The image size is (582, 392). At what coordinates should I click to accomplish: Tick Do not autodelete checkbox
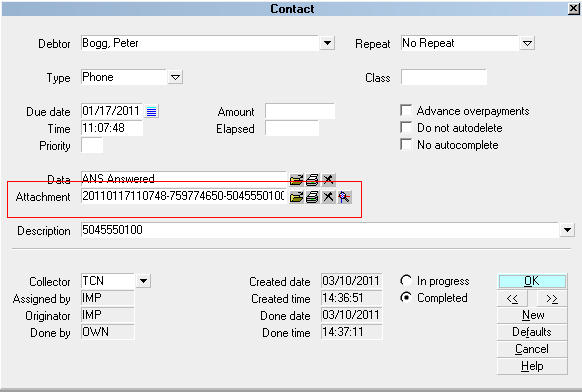tap(406, 127)
